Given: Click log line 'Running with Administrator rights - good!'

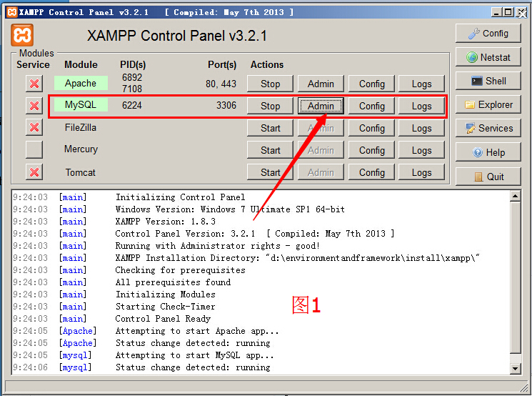Looking at the screenshot, I should coord(218,246).
